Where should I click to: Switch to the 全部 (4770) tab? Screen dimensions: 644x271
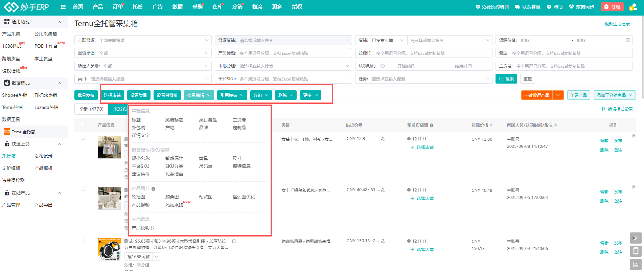pyautogui.click(x=91, y=109)
